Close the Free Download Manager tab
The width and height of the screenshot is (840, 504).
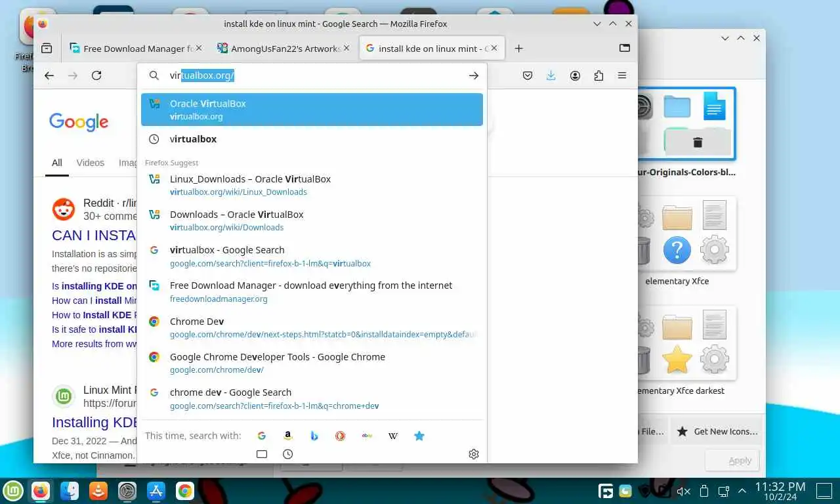pyautogui.click(x=199, y=48)
